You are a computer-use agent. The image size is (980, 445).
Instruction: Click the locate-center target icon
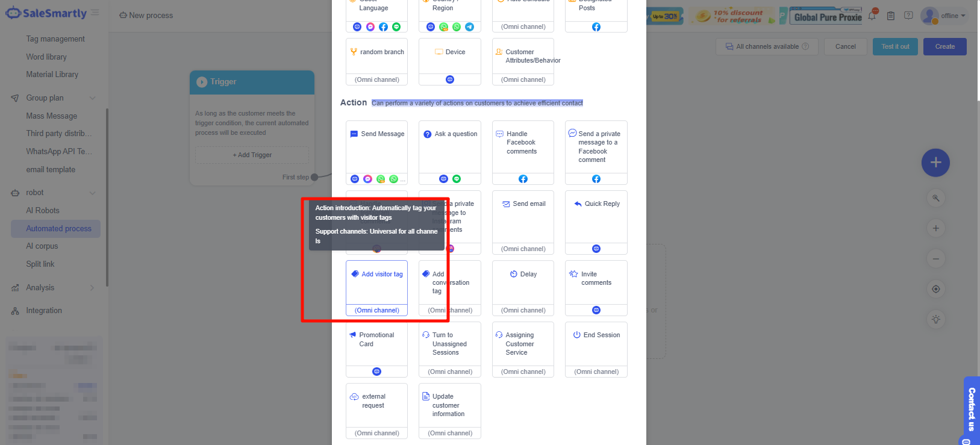click(x=935, y=289)
